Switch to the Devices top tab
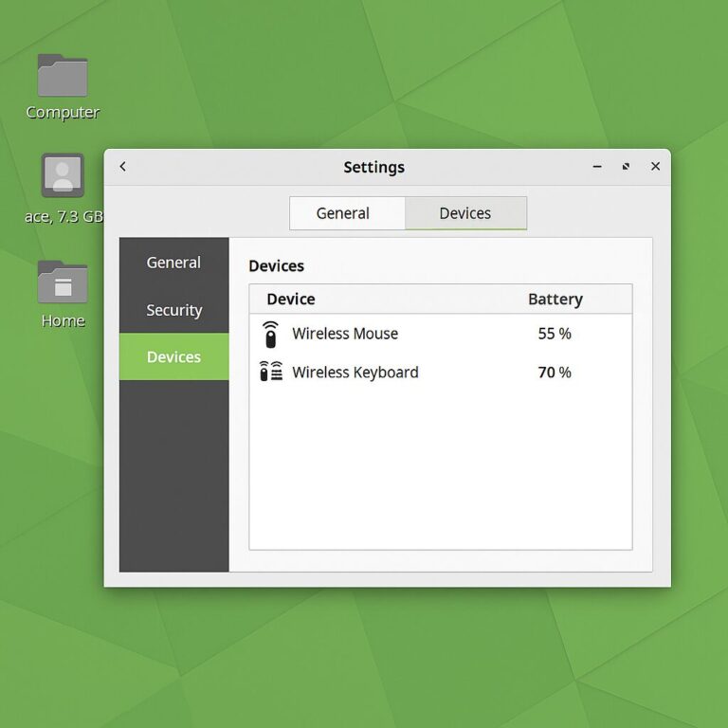 point(465,213)
